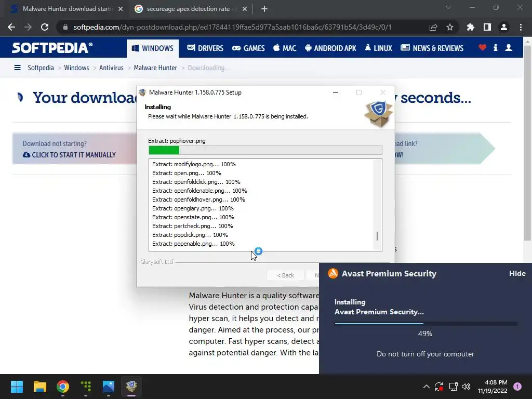This screenshot has width=532, height=399.
Task: Minimize the Malware Hunter Setup window
Action: tap(336, 92)
